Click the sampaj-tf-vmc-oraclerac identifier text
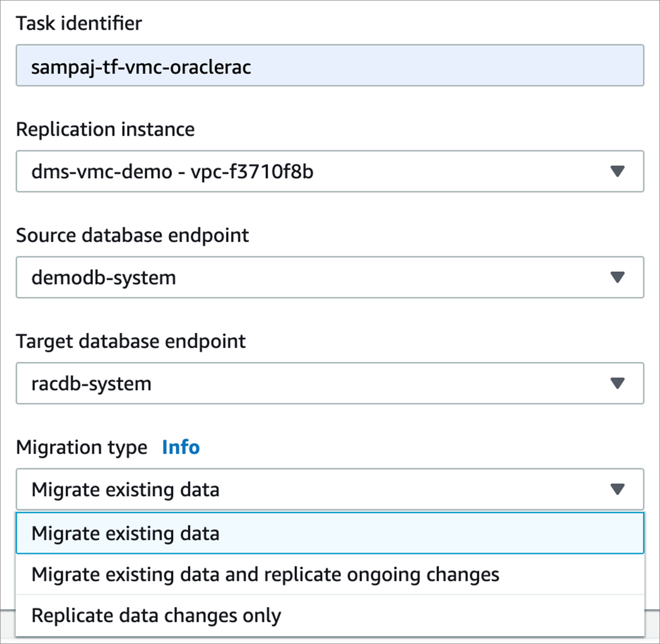The width and height of the screenshot is (660, 644). point(141,66)
